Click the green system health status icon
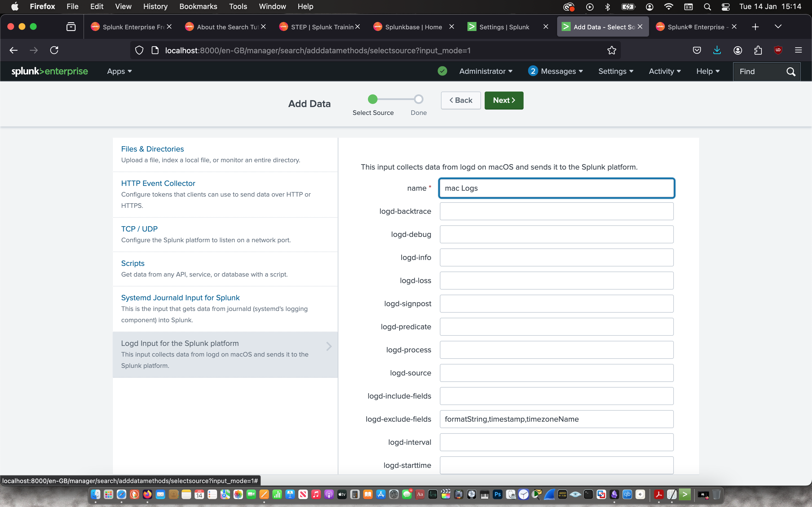Viewport: 812px width, 507px height. click(x=442, y=71)
